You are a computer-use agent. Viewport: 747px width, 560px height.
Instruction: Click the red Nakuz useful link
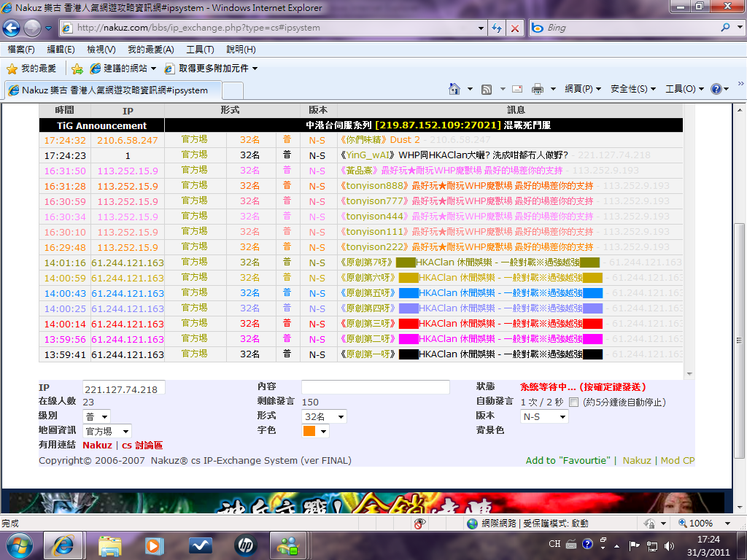pyautogui.click(x=97, y=446)
